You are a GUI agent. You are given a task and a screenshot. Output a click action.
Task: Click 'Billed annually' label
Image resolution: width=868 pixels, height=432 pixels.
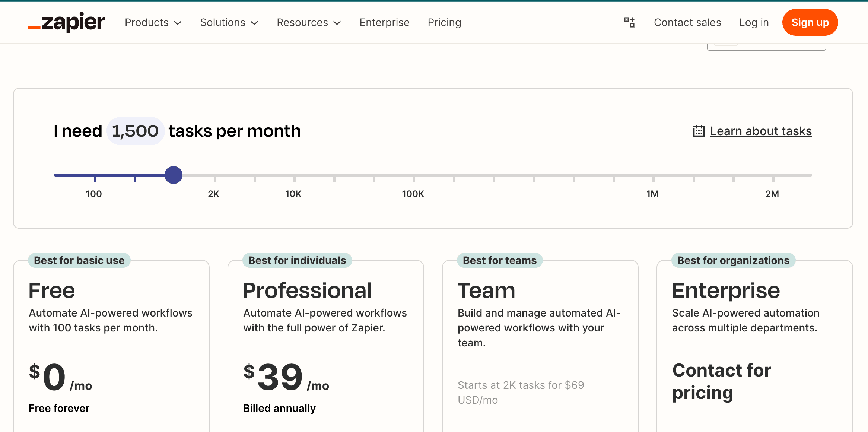[279, 409]
